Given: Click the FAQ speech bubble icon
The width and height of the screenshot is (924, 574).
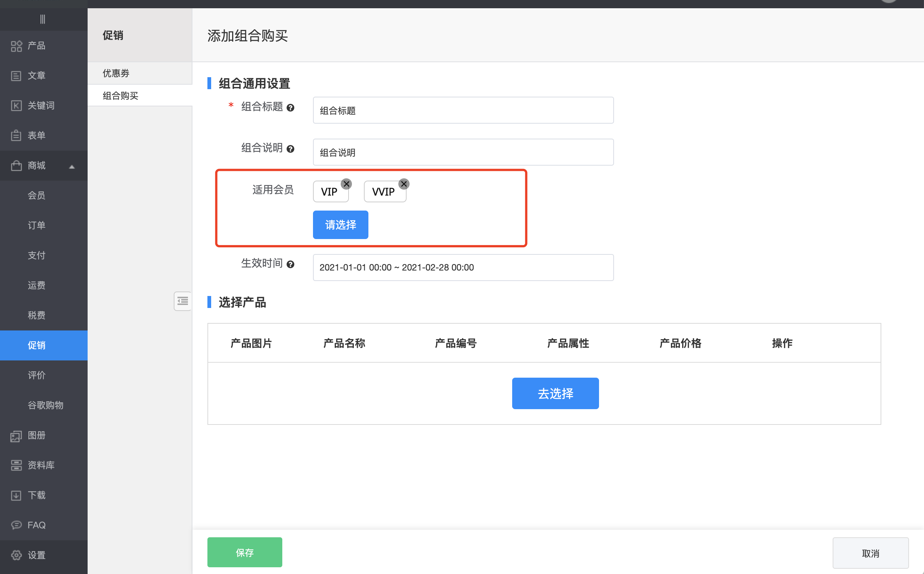Looking at the screenshot, I should click(16, 525).
